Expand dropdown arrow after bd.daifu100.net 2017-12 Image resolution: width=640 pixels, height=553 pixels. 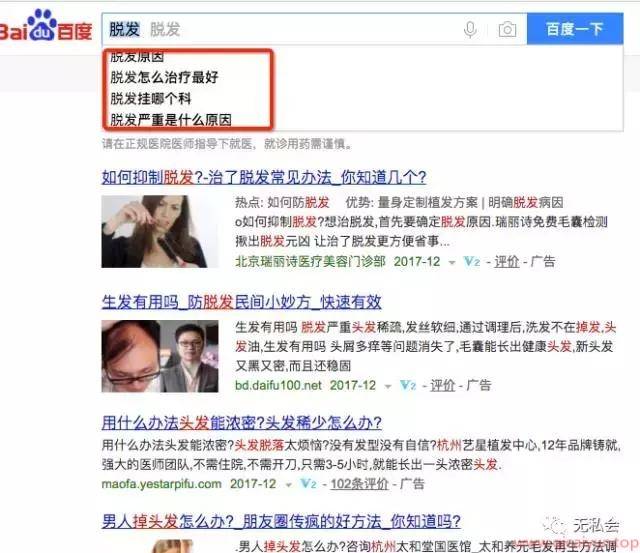pos(388,386)
